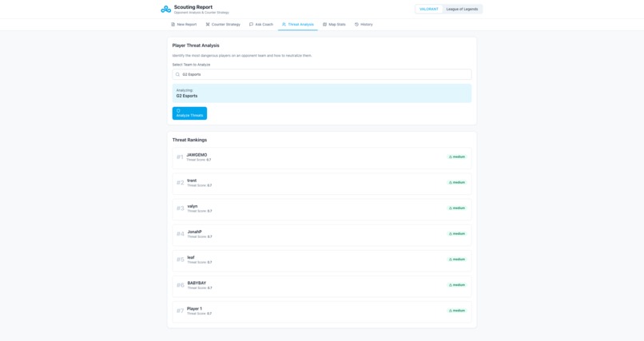Click the New Report document icon

coord(173,25)
